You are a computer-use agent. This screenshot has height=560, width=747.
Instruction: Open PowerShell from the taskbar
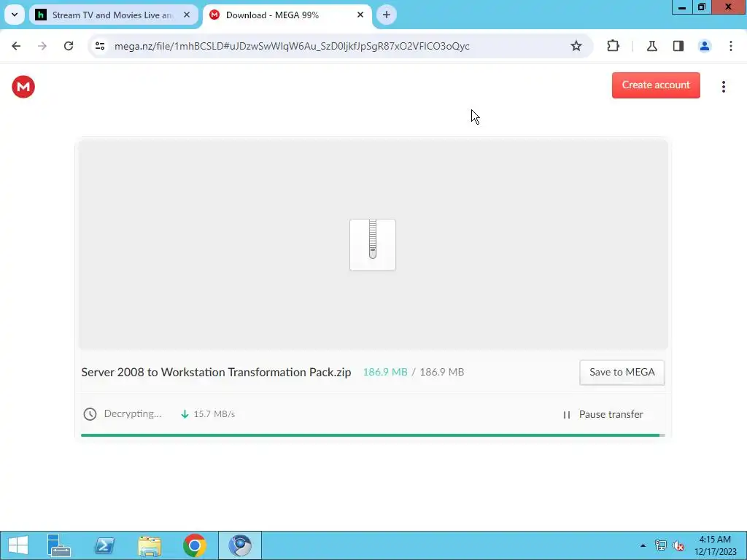(x=104, y=545)
